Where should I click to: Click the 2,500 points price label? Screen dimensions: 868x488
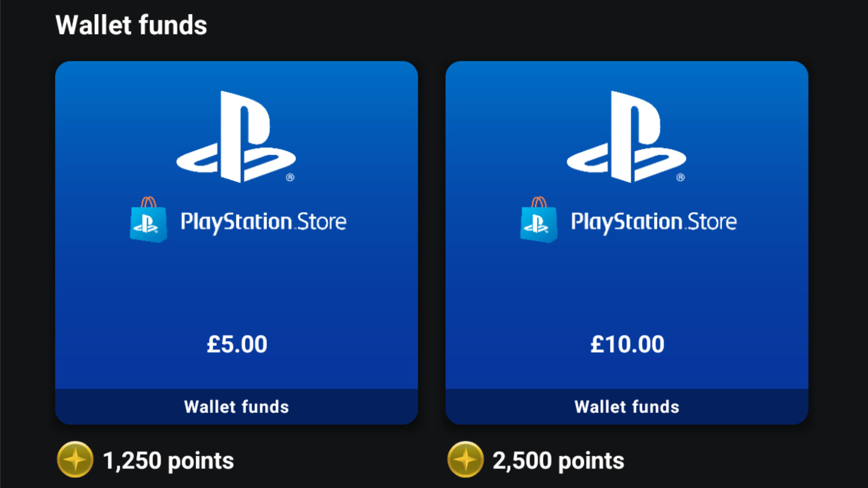coord(558,461)
